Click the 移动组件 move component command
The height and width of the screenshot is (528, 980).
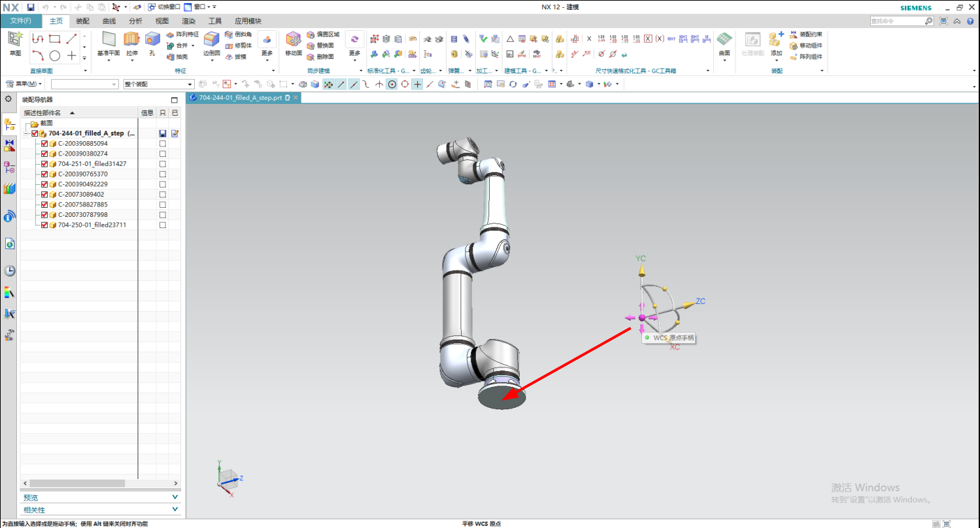(x=806, y=45)
